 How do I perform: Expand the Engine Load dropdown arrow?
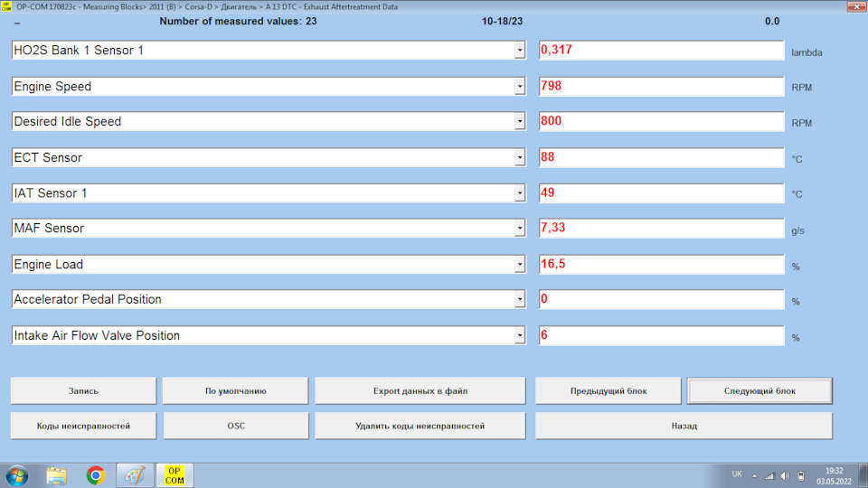click(x=519, y=265)
